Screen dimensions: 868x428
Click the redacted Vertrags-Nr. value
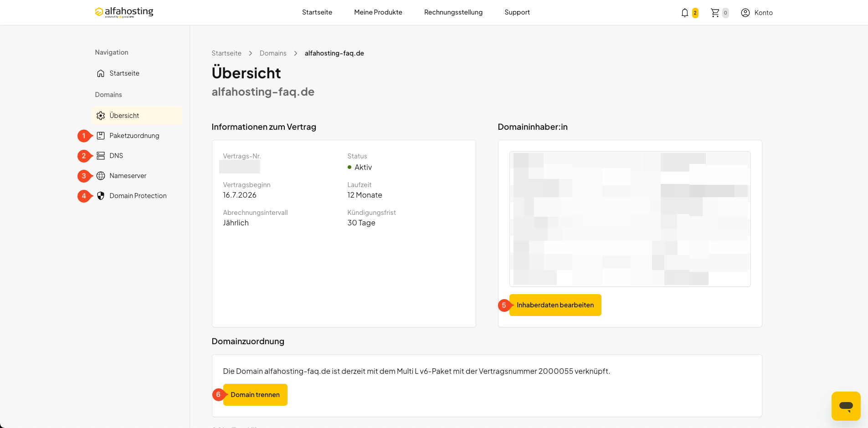[x=240, y=167]
